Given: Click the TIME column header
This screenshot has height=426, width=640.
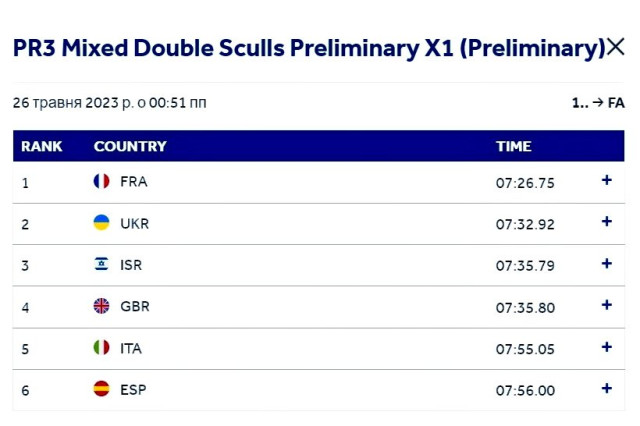Looking at the screenshot, I should pyautogui.click(x=514, y=146).
